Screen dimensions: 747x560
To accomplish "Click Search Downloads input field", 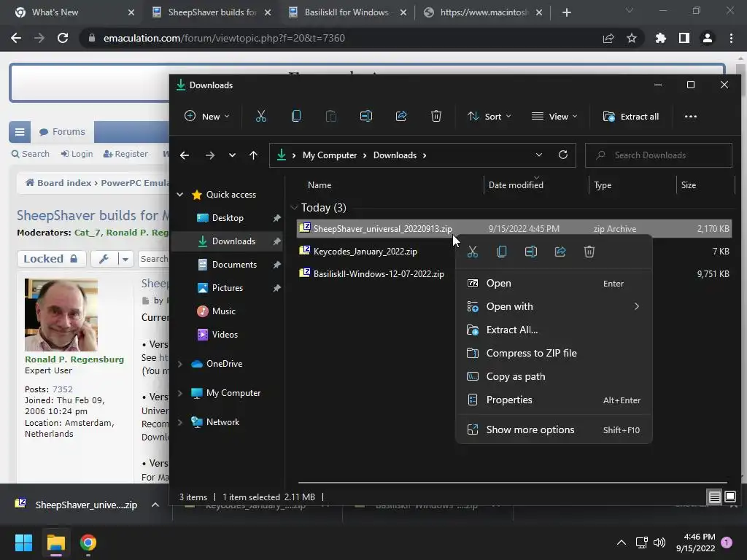I will [x=659, y=155].
